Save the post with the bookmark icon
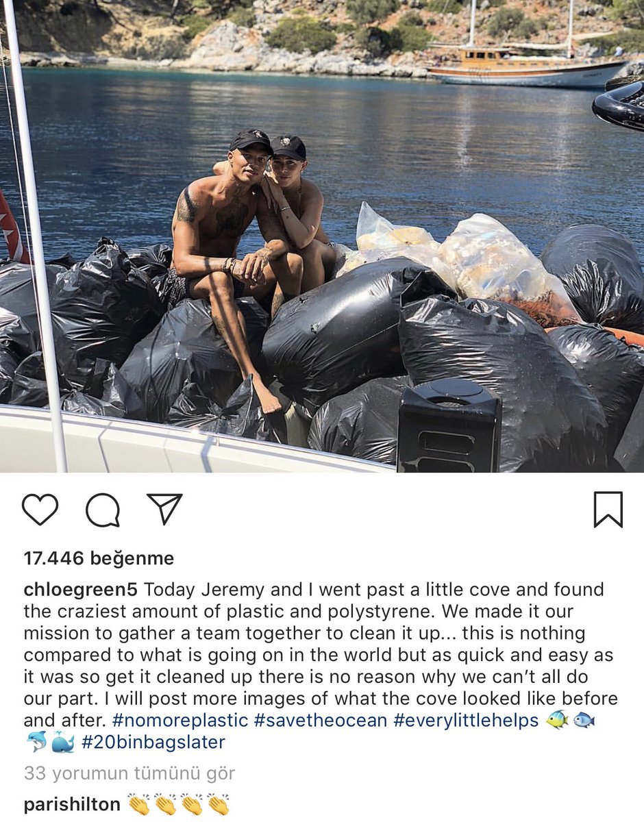Screen dimensions: 644x822 608,510
